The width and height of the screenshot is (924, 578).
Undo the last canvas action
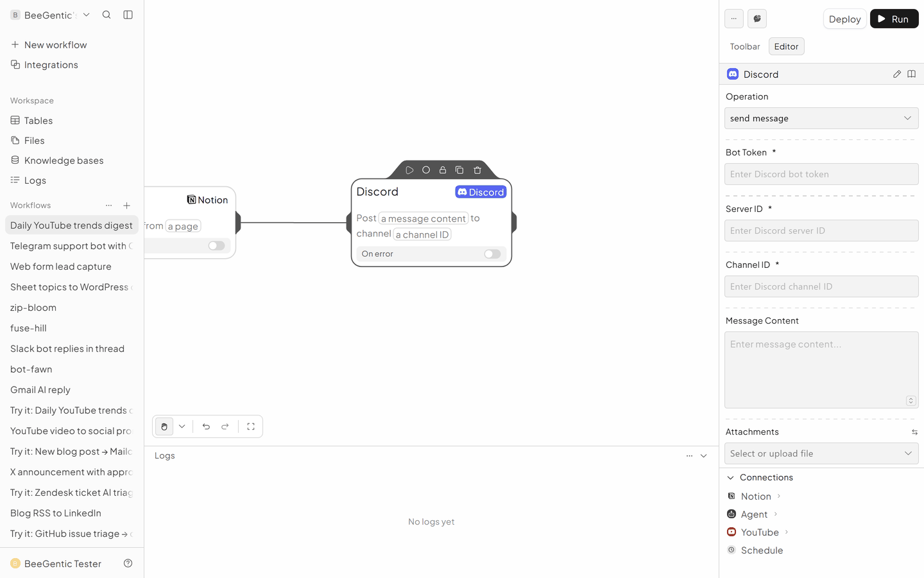[x=206, y=426]
